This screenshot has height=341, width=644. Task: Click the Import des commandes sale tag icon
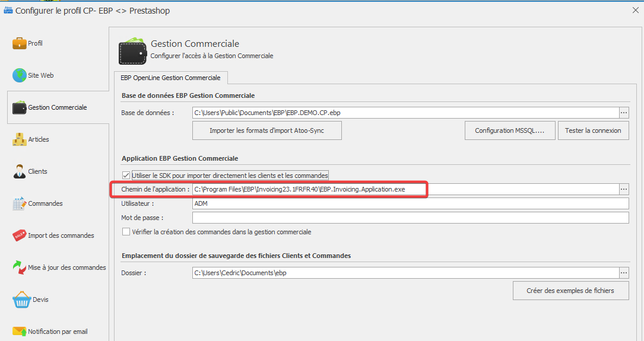(x=20, y=235)
